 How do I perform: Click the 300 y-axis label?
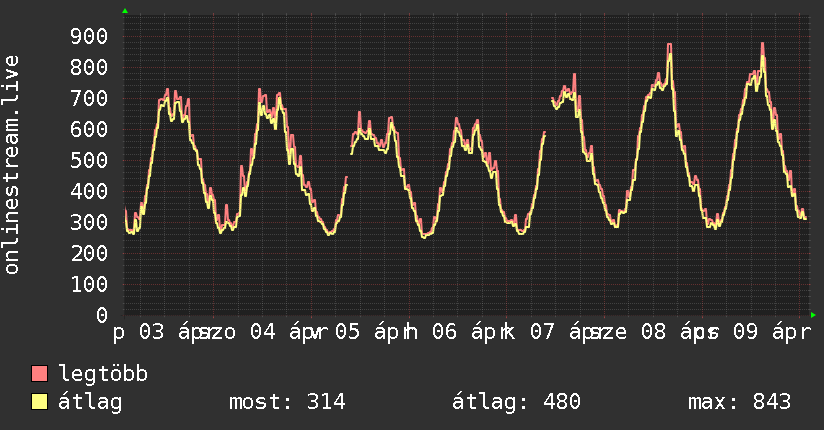tap(88, 223)
